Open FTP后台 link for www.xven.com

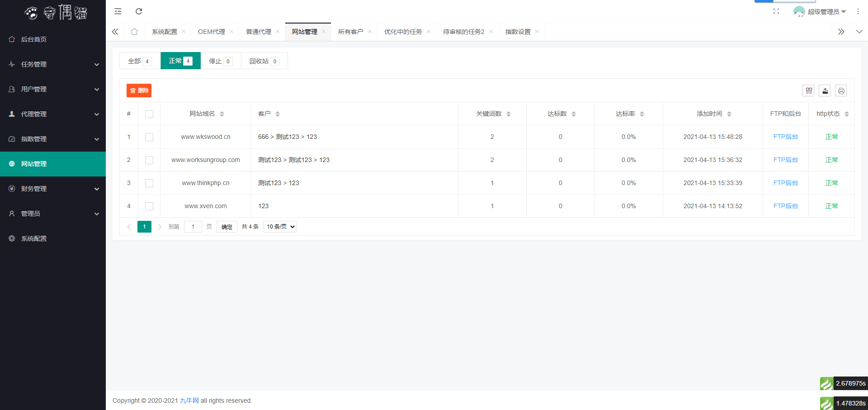[786, 206]
